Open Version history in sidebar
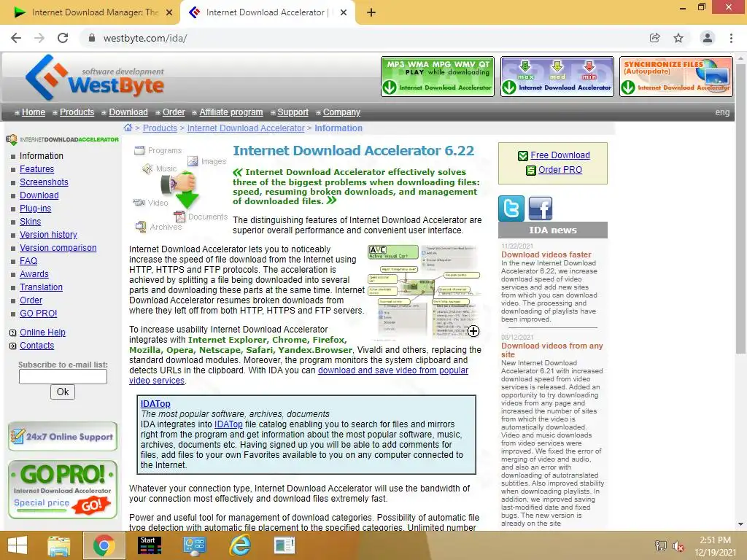The height and width of the screenshot is (560, 747). point(48,234)
